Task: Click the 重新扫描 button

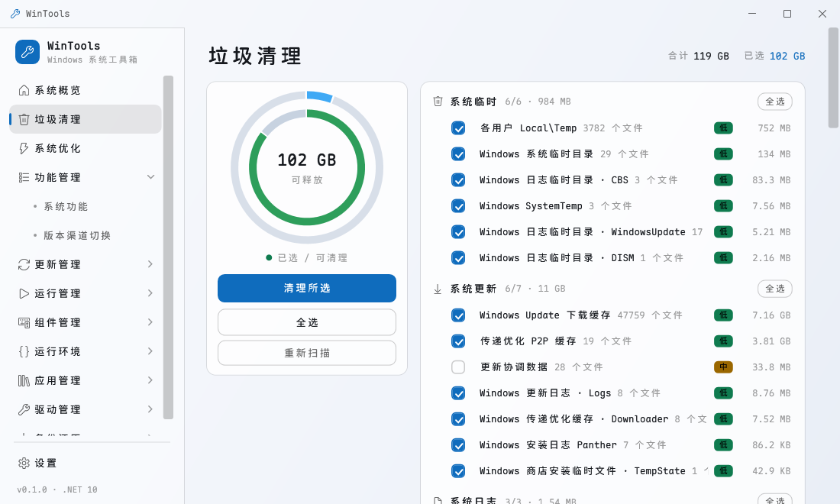Action: coord(307,353)
